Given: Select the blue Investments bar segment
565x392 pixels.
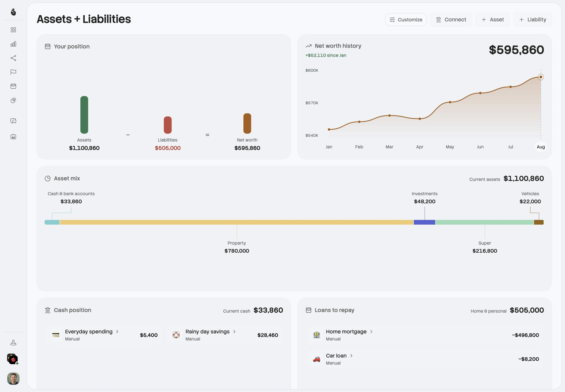Looking at the screenshot, I should [x=424, y=222].
